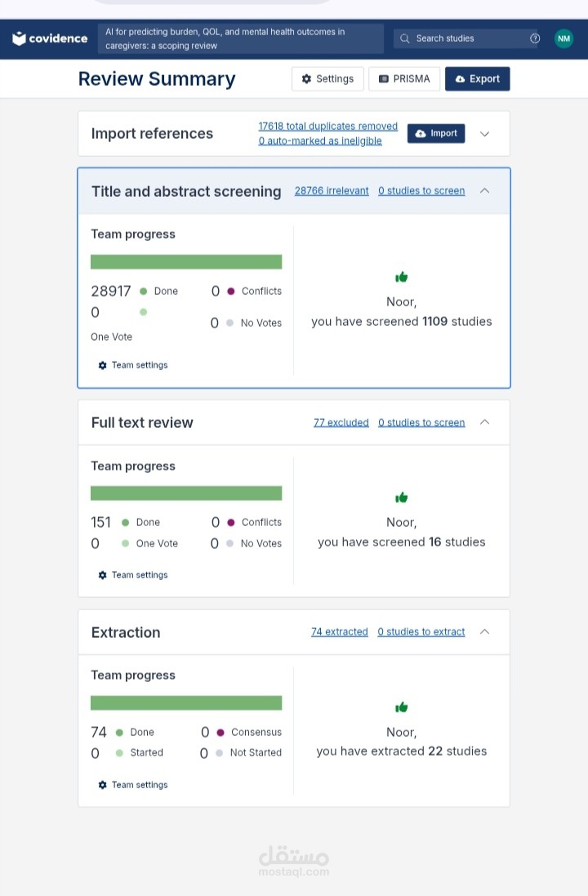Screen dimensions: 588x896
Task: Open the NM user avatar menu
Action: click(563, 38)
